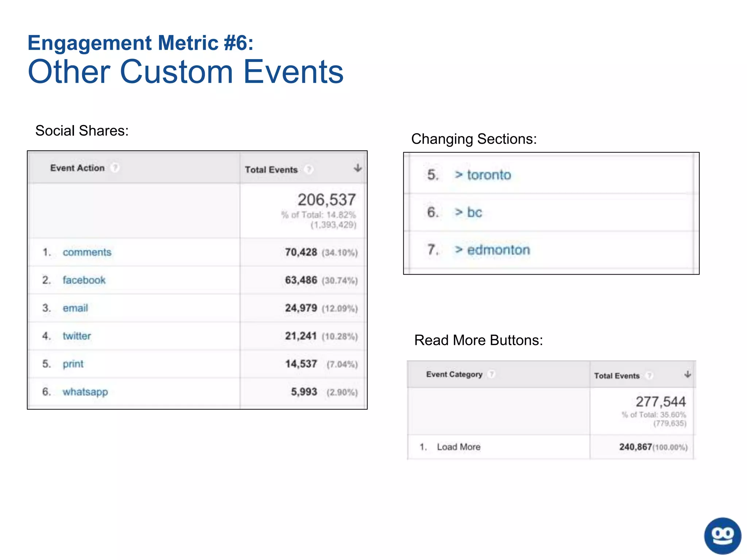Select the 34.10% comments percentage

pyautogui.click(x=340, y=253)
